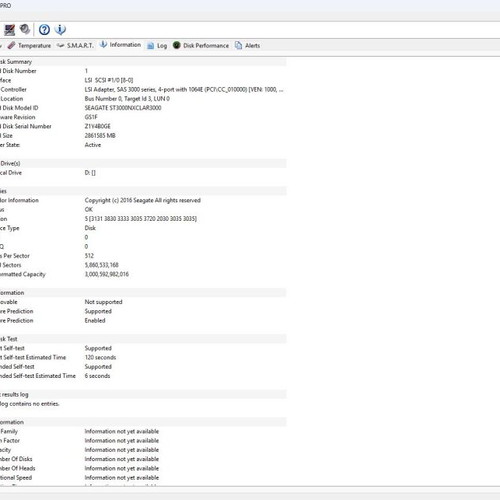
Task: Open the Alerts tab
Action: (247, 45)
